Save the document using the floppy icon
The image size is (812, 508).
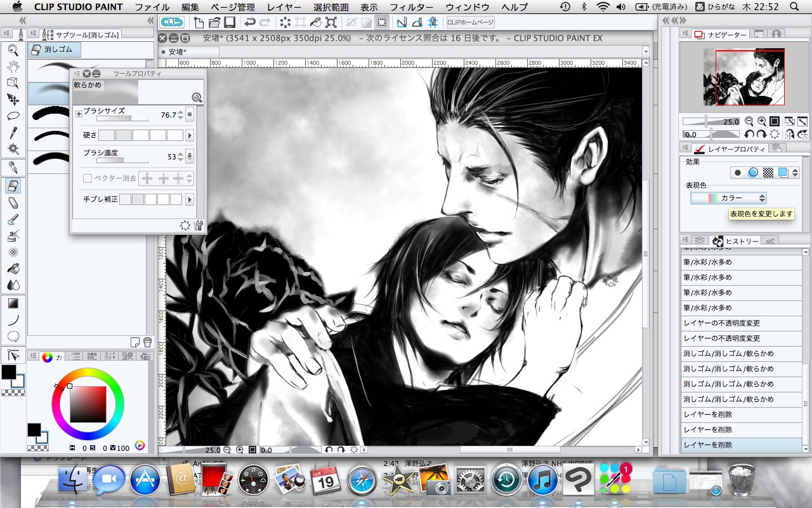click(229, 23)
